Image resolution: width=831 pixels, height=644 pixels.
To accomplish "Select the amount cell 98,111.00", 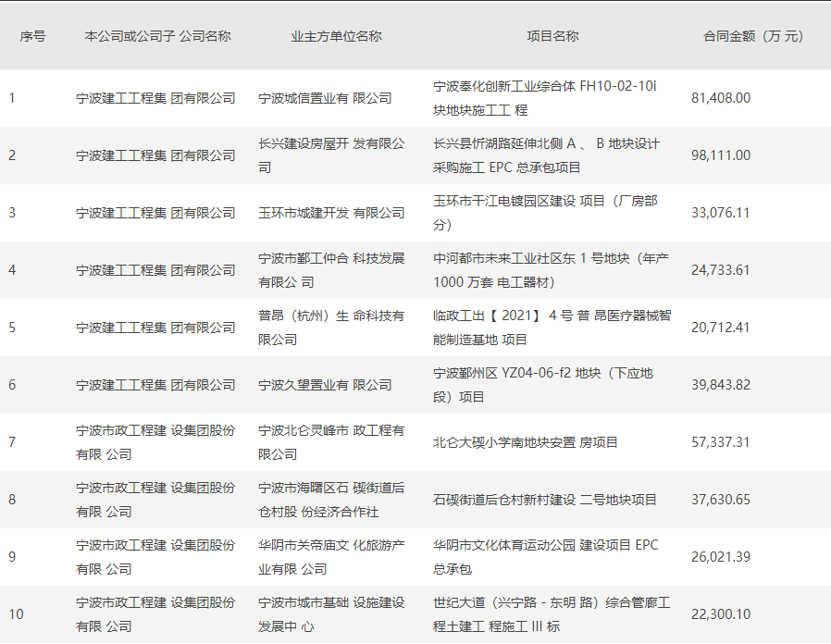I will point(721,155).
